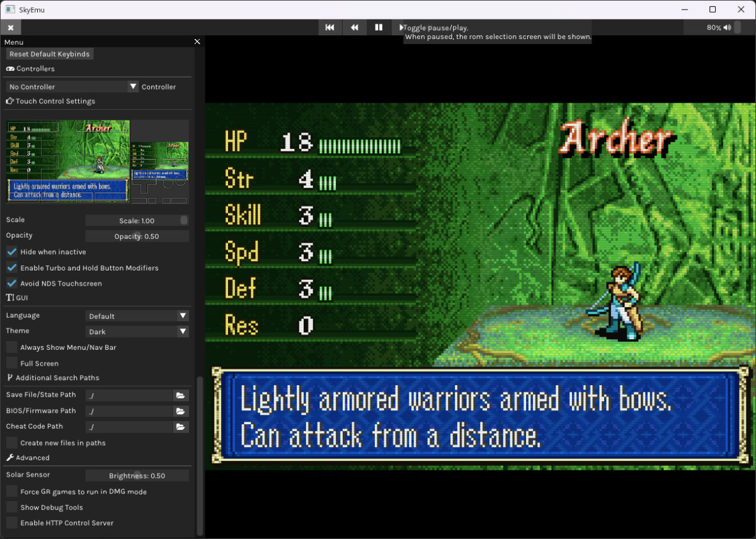Toggle Avoid NDS Touchscreen checkbox
Screen dimensions: 756x539
12,284
